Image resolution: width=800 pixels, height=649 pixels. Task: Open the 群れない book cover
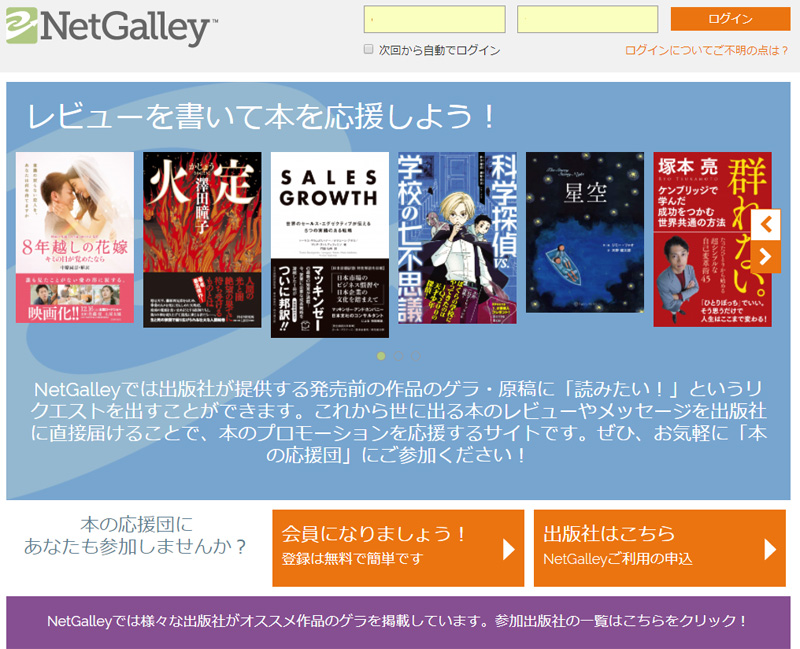tap(712, 239)
